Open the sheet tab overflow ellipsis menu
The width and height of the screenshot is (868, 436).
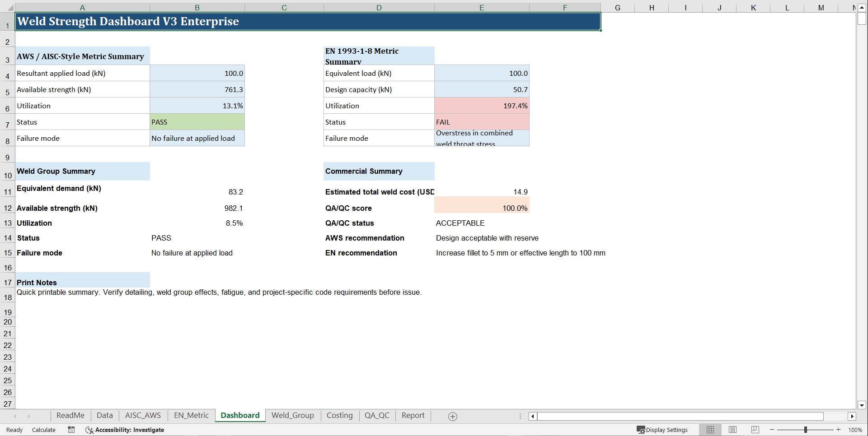(x=520, y=416)
